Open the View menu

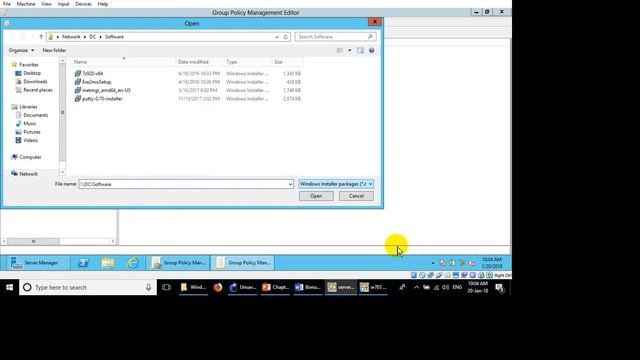pos(46,4)
